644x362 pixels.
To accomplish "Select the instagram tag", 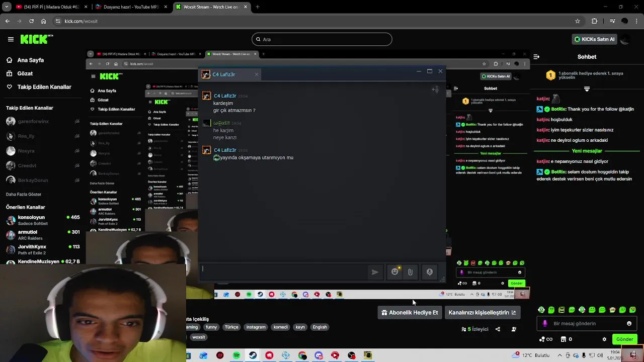I will (256, 327).
